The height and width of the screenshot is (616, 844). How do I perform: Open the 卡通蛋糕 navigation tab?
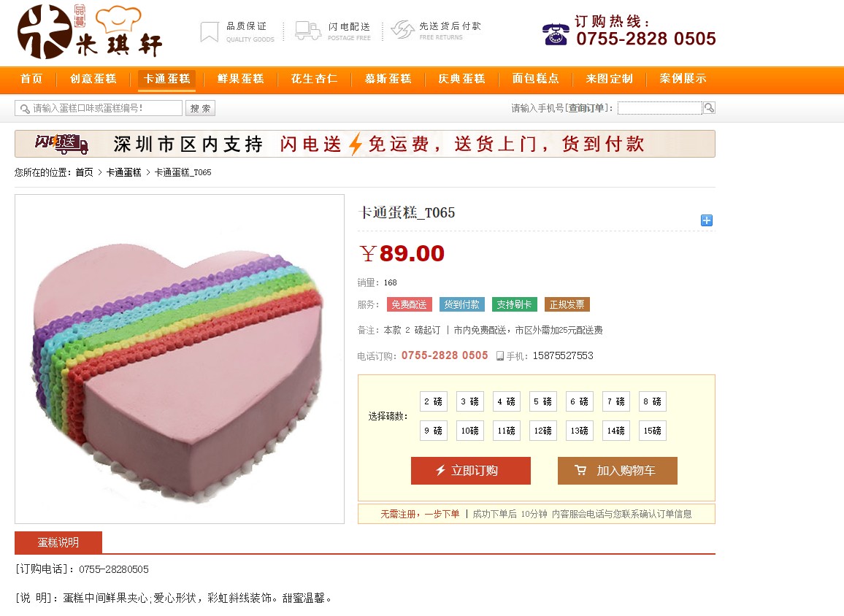tap(167, 79)
